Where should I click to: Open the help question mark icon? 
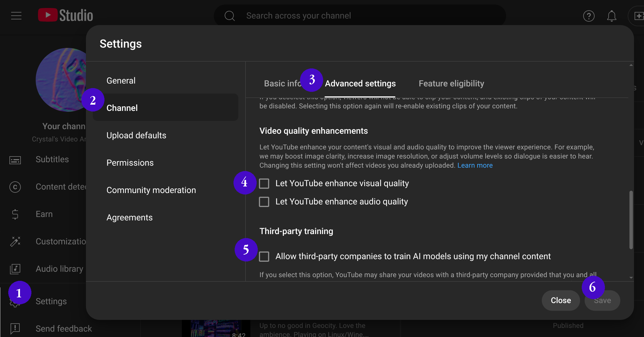[589, 16]
